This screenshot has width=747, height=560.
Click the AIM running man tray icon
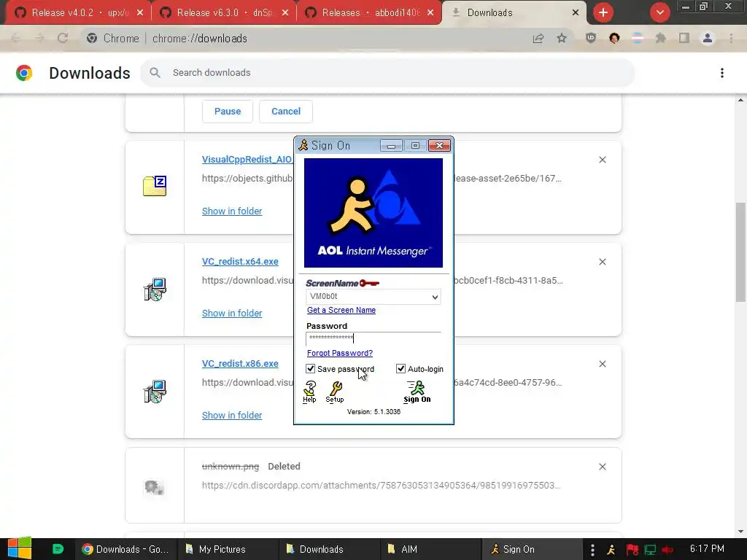(x=611, y=550)
